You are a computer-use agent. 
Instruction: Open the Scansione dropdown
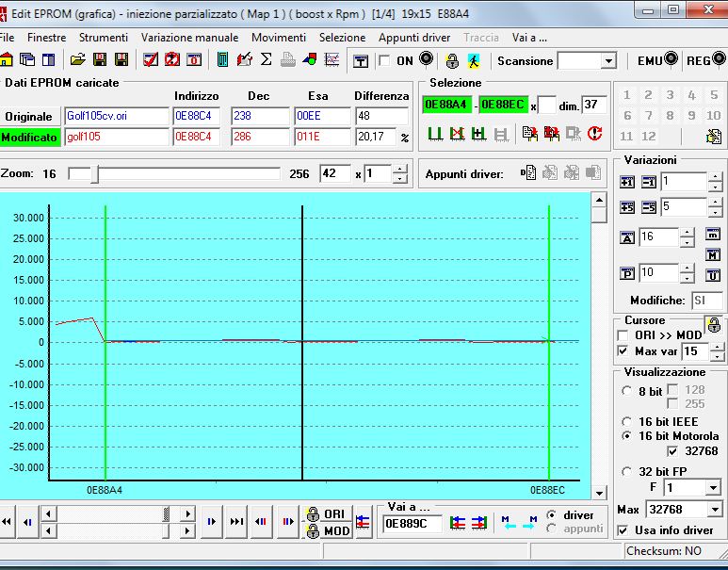[608, 61]
